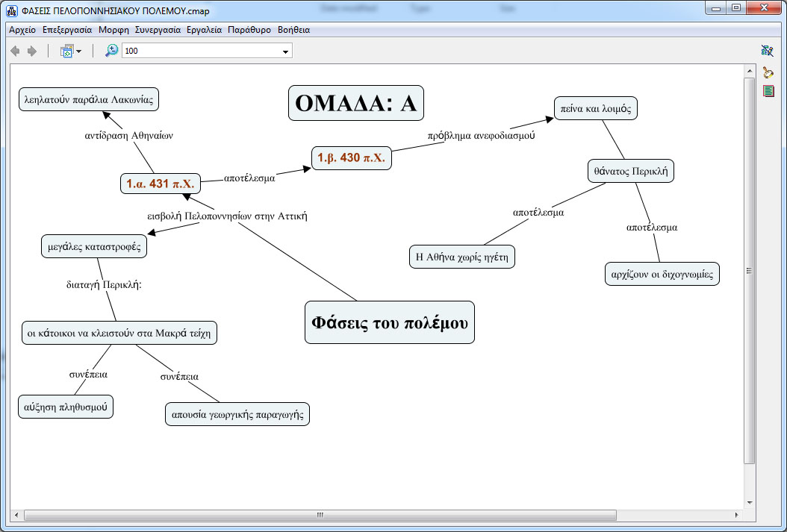Click the magnifying glass search icon
The width and height of the screenshot is (787, 532).
click(768, 72)
